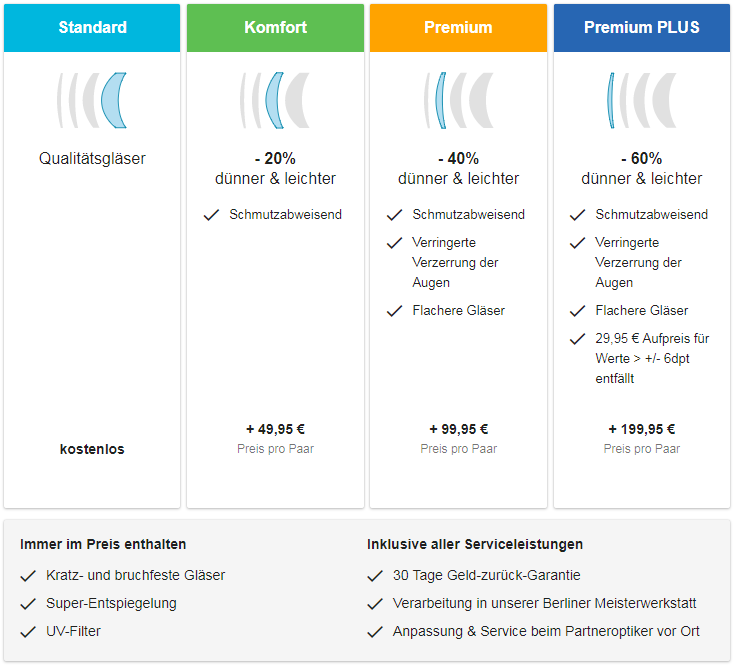Choose the Premium thin lens icon
This screenshot has width=733, height=666.
click(x=458, y=100)
